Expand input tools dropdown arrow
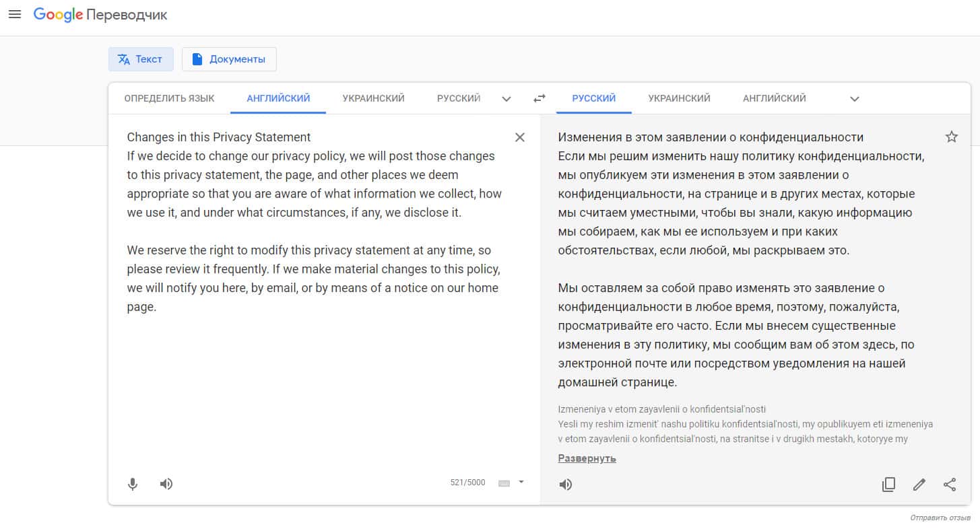 pyautogui.click(x=521, y=482)
